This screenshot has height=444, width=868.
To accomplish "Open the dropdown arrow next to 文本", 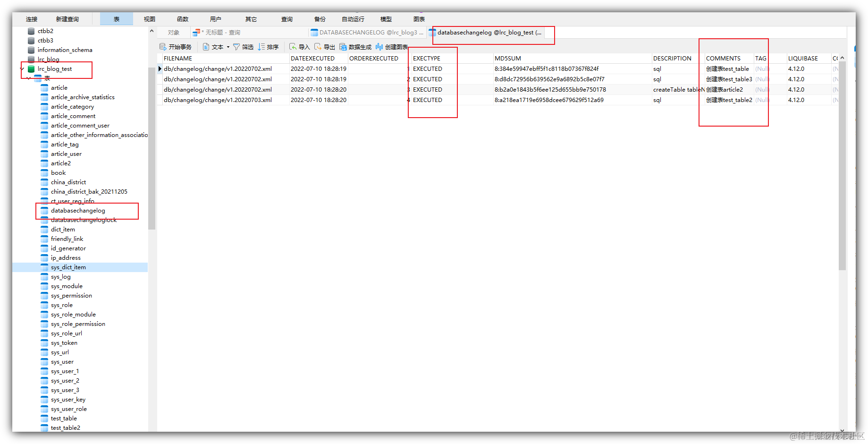I will point(228,47).
